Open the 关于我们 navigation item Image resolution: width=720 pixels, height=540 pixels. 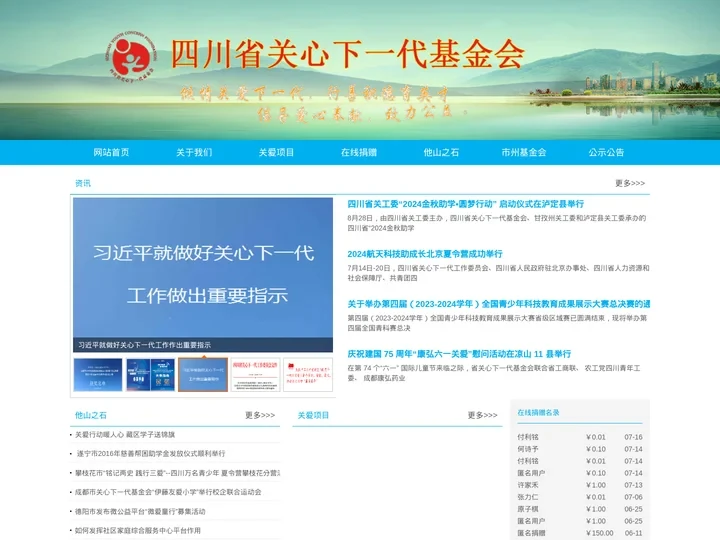[194, 152]
